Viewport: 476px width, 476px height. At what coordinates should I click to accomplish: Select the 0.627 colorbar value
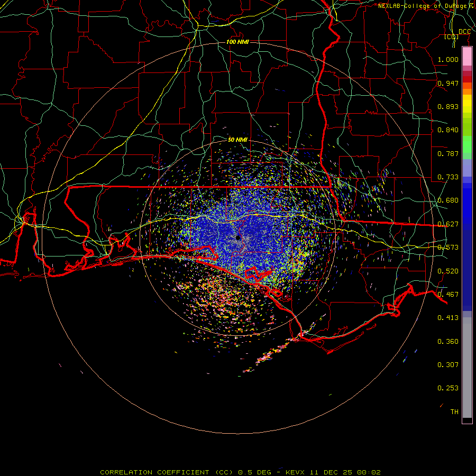click(x=448, y=224)
